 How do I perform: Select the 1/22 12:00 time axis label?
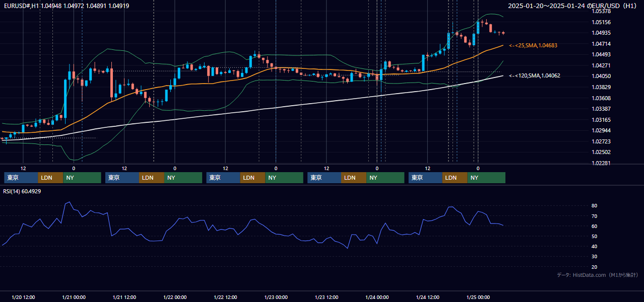pyautogui.click(x=226, y=297)
